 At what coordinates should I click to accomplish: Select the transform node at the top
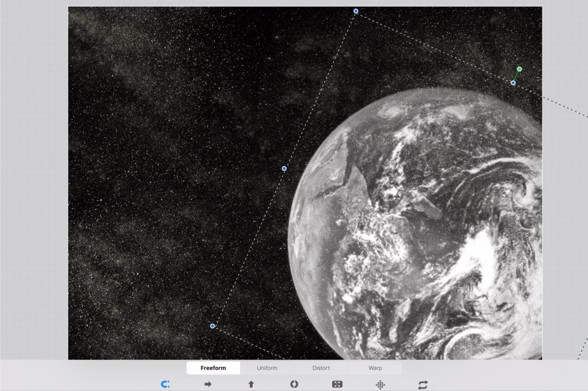point(355,10)
